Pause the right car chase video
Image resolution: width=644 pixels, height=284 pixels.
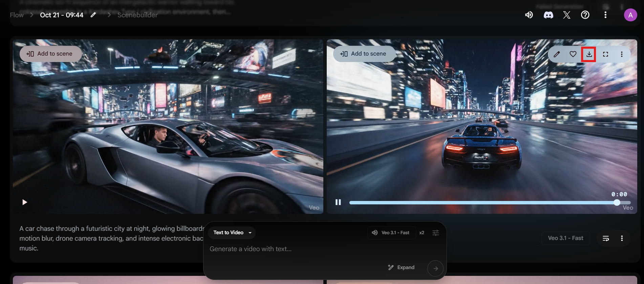pyautogui.click(x=338, y=202)
